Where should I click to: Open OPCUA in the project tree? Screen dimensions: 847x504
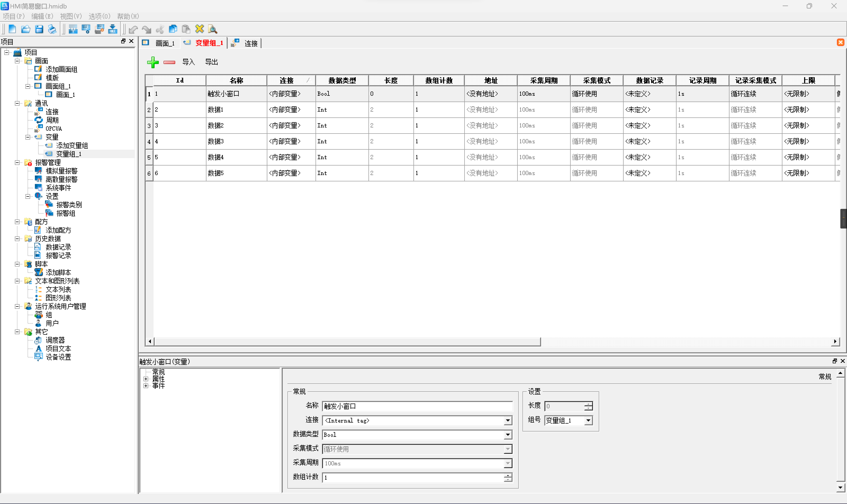pos(54,129)
